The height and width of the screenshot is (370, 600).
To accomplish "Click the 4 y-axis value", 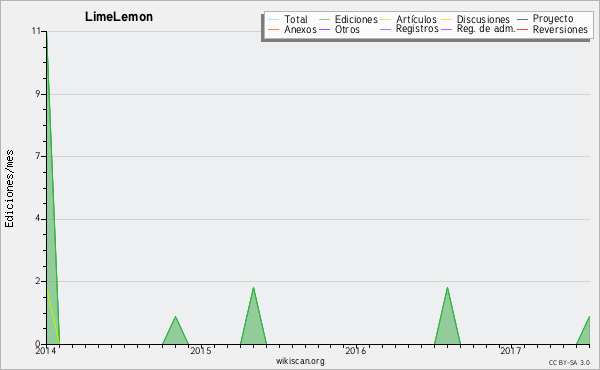I will click(x=38, y=218).
